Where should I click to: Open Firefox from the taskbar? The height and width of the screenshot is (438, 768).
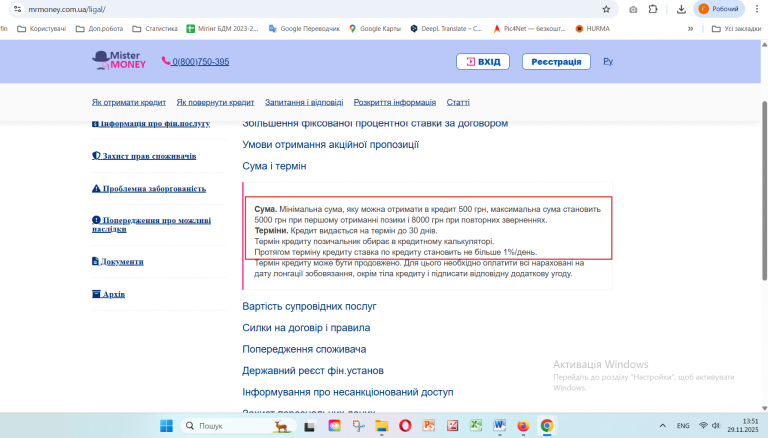click(523, 426)
